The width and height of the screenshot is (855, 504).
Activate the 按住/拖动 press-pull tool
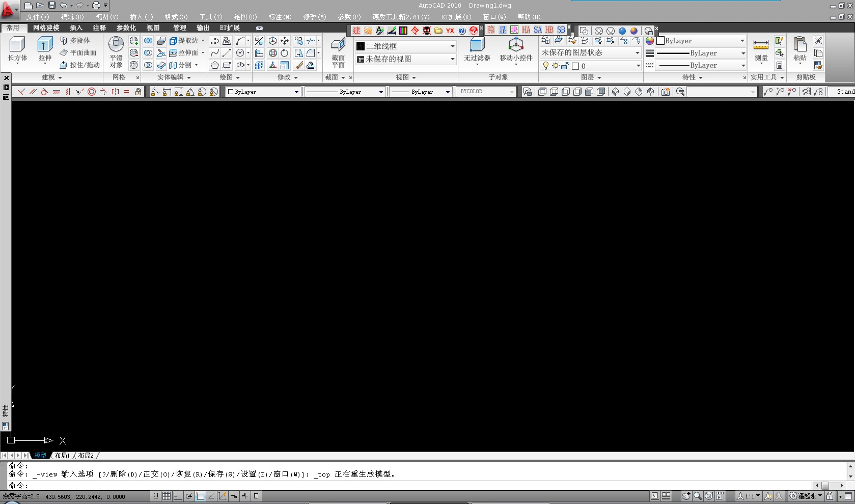tap(80, 65)
